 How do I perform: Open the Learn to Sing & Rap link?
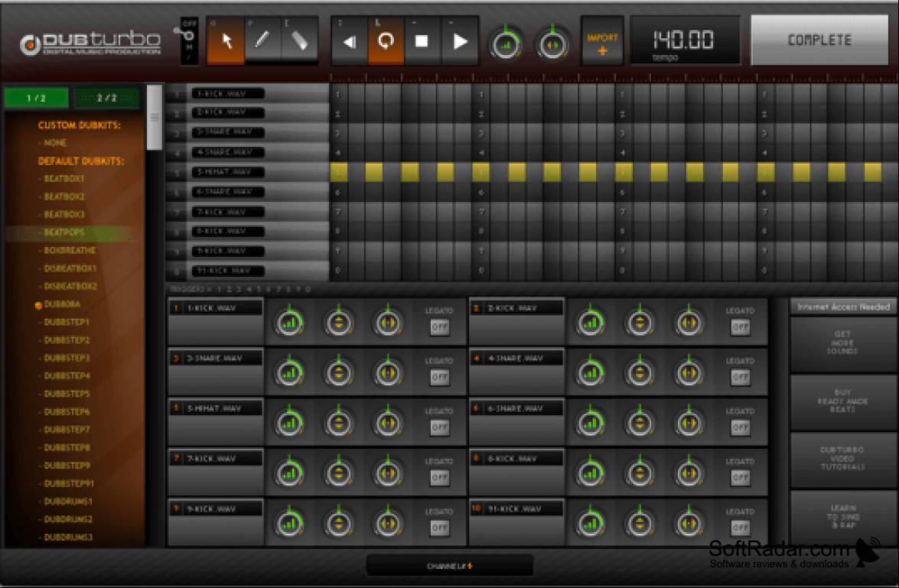coord(842,516)
